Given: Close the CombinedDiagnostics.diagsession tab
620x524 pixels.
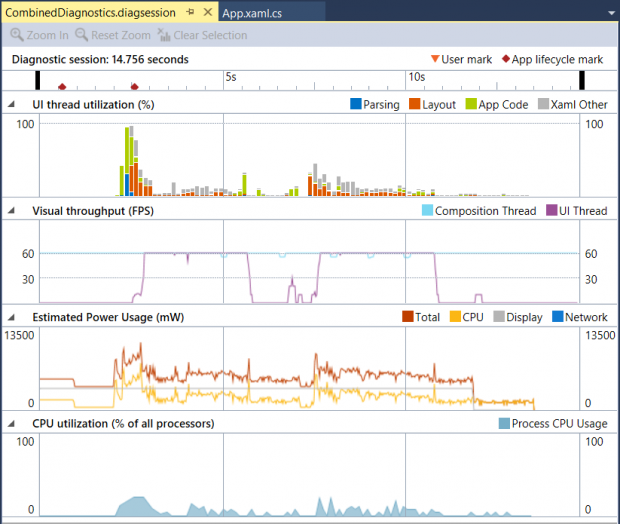Looking at the screenshot, I should click(207, 12).
